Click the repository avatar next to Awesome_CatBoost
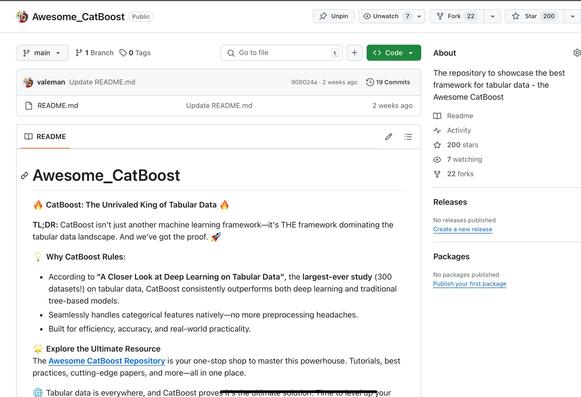Image resolution: width=581 pixels, height=397 pixels. click(22, 17)
